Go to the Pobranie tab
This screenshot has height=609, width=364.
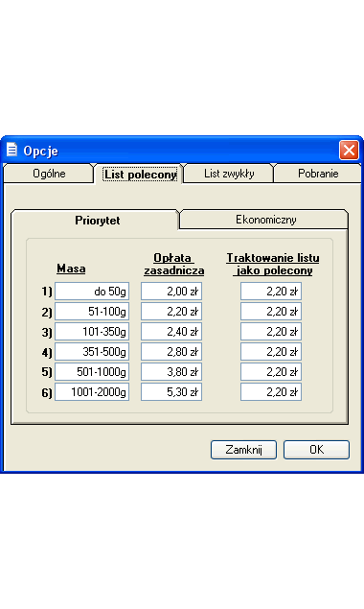(x=318, y=174)
